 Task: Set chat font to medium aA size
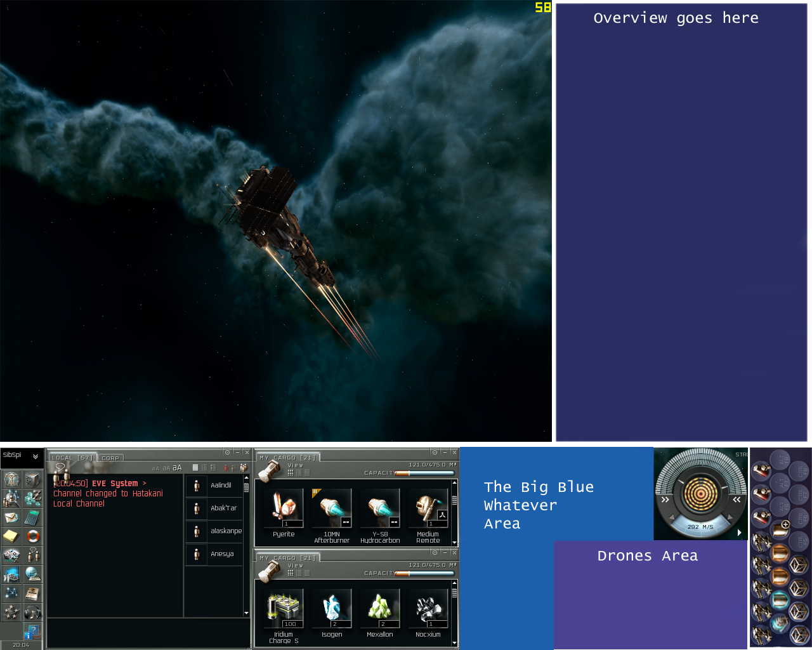coord(166,468)
